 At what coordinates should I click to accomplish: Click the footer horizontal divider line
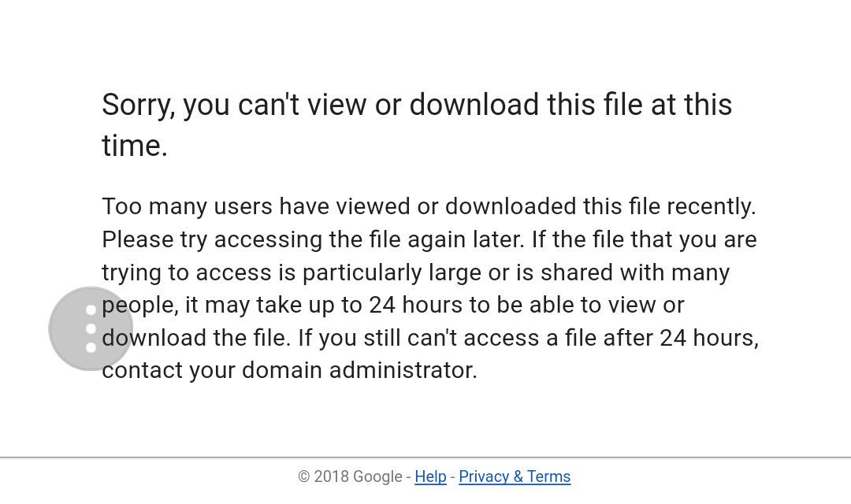(x=425, y=458)
